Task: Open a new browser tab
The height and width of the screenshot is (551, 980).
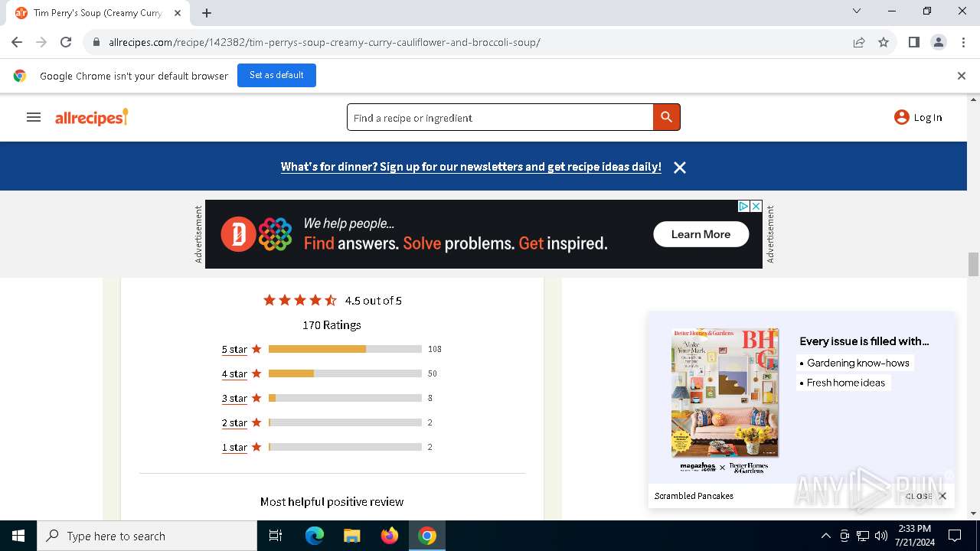Action: coord(207,12)
